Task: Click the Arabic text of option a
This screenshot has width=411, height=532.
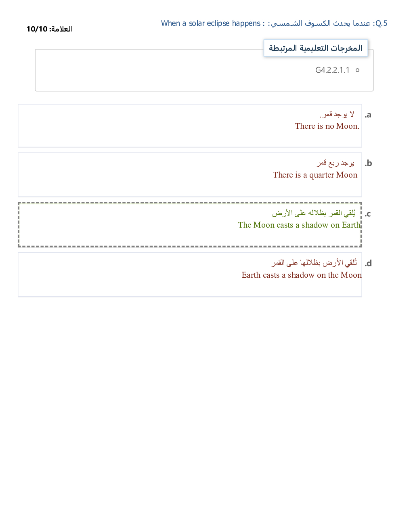Action: (x=337, y=114)
